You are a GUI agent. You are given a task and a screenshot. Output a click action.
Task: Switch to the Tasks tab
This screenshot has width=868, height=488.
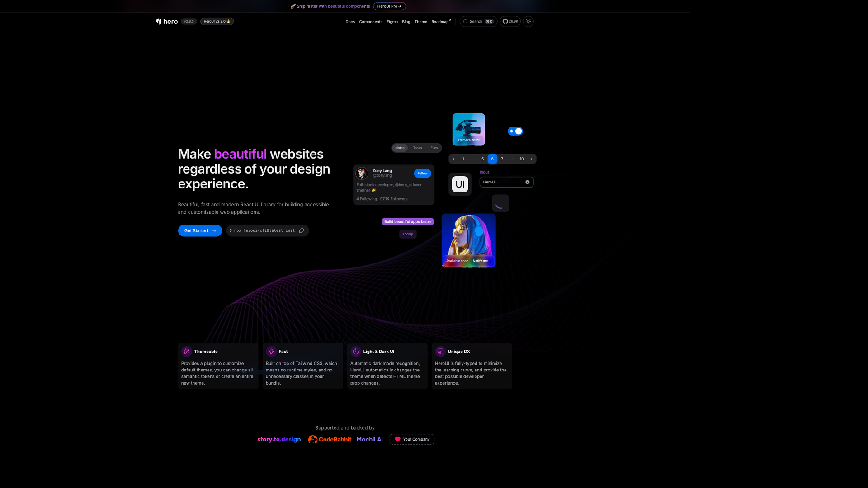coord(417,148)
